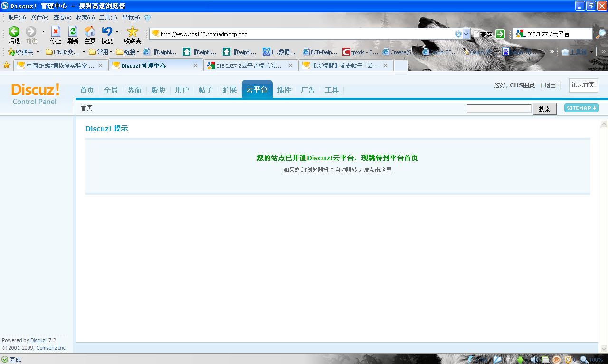Show more bookmarks with » chevron
This screenshot has width=608, height=364.
[551, 52]
